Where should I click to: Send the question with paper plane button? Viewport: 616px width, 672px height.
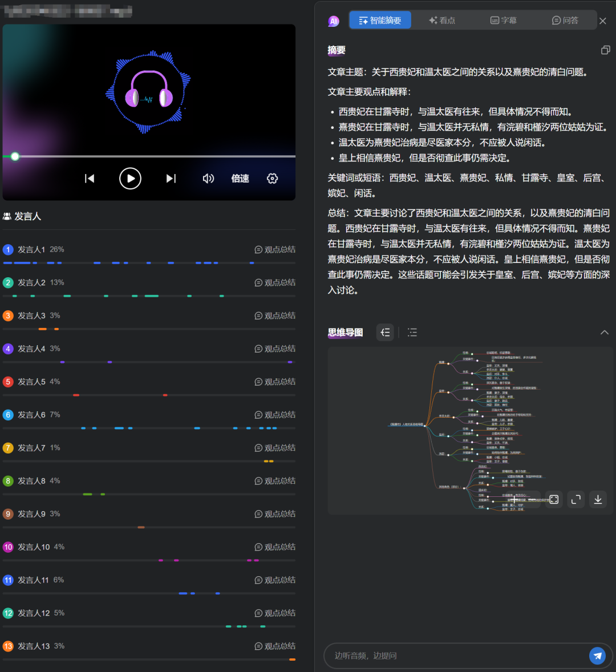click(598, 655)
